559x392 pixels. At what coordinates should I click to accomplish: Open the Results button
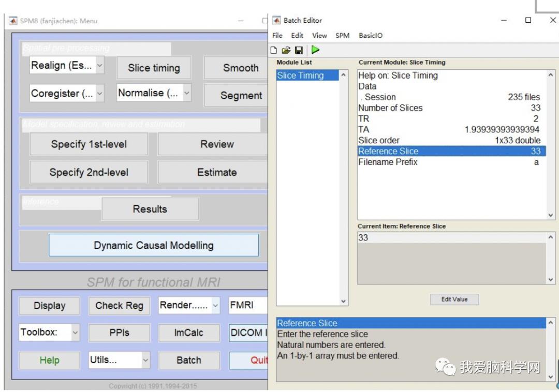pyautogui.click(x=150, y=209)
